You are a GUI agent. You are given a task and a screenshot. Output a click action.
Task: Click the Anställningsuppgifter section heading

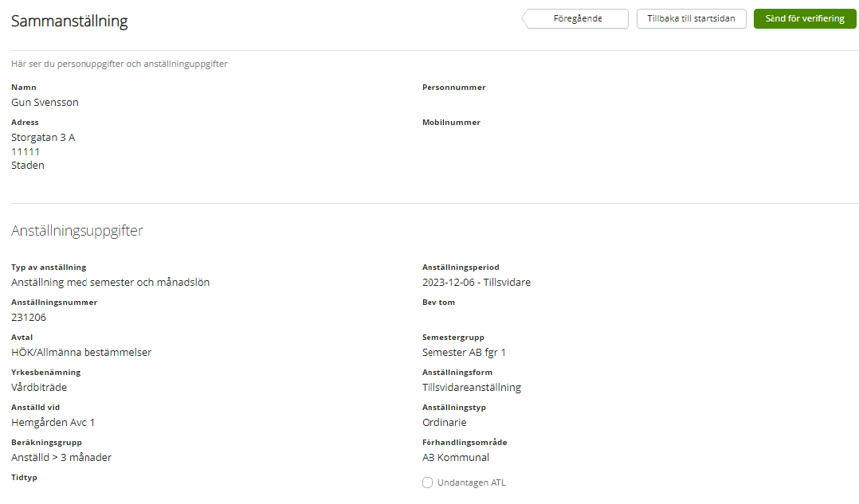tap(77, 231)
